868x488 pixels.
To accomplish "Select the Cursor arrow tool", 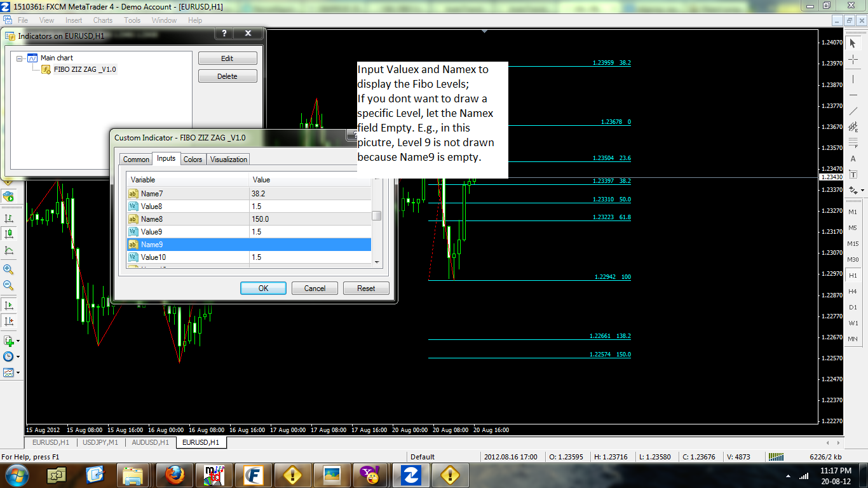I will pos(853,43).
